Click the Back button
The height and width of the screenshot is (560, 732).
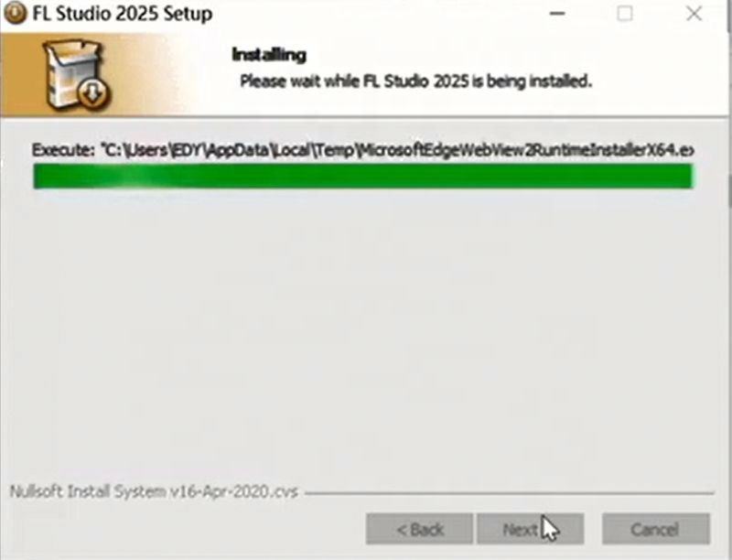coord(419,529)
